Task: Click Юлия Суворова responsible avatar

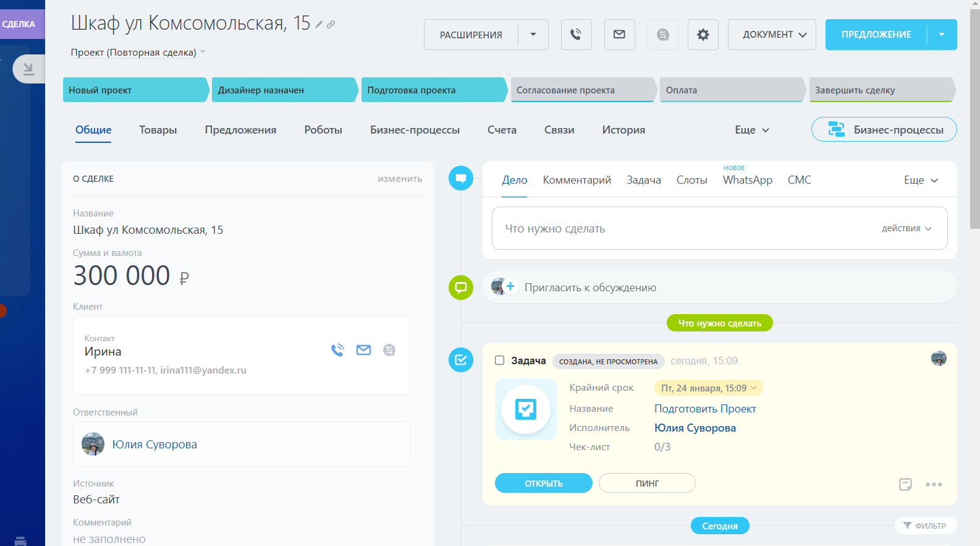Action: [93, 444]
